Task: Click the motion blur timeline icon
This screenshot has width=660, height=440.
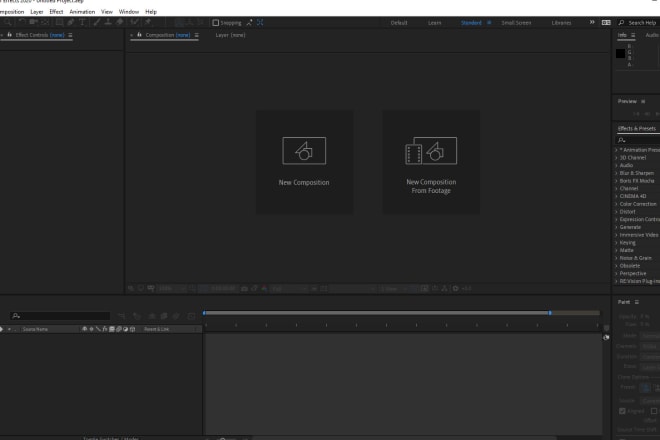Action: point(176,316)
